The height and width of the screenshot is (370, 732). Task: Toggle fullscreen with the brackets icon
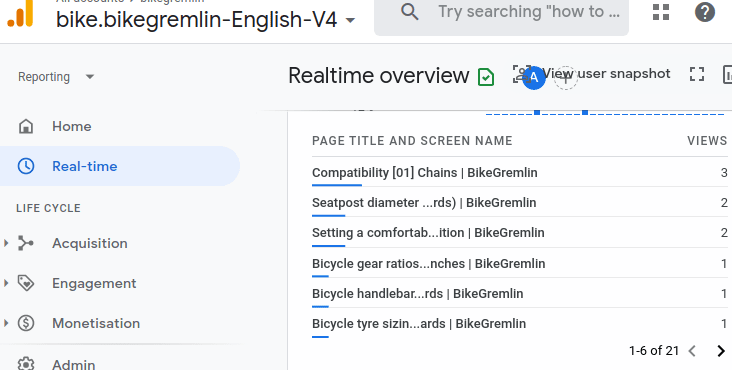(x=697, y=74)
